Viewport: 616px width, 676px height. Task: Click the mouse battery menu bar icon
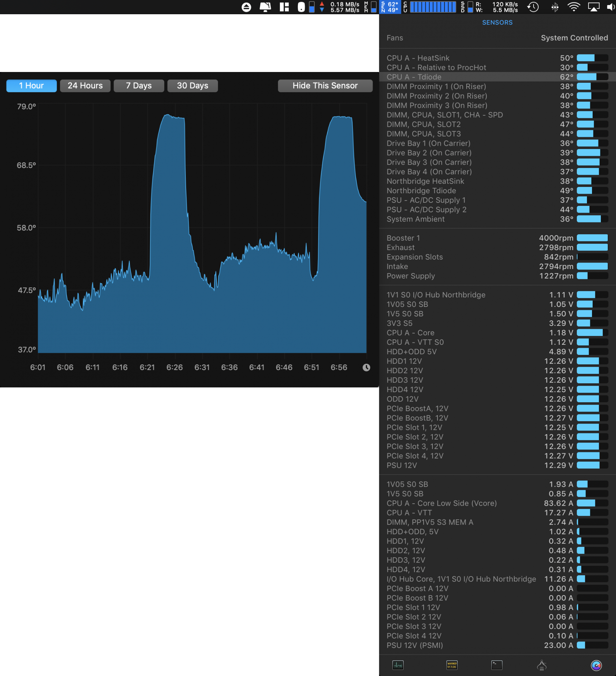click(301, 7)
